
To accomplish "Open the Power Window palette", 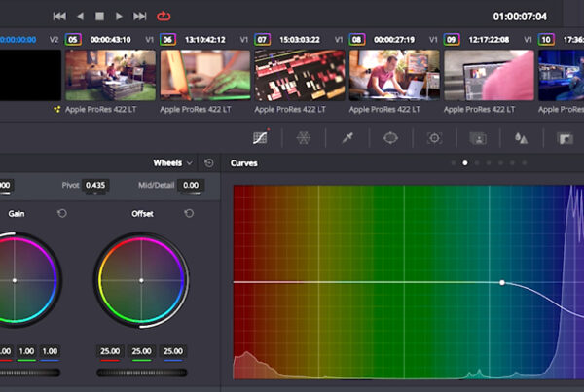I will [x=390, y=138].
